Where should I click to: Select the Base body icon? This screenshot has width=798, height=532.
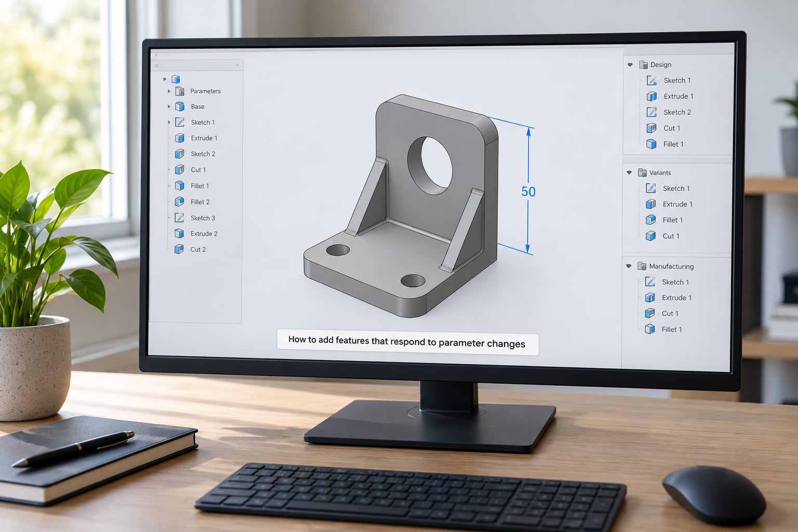180,107
